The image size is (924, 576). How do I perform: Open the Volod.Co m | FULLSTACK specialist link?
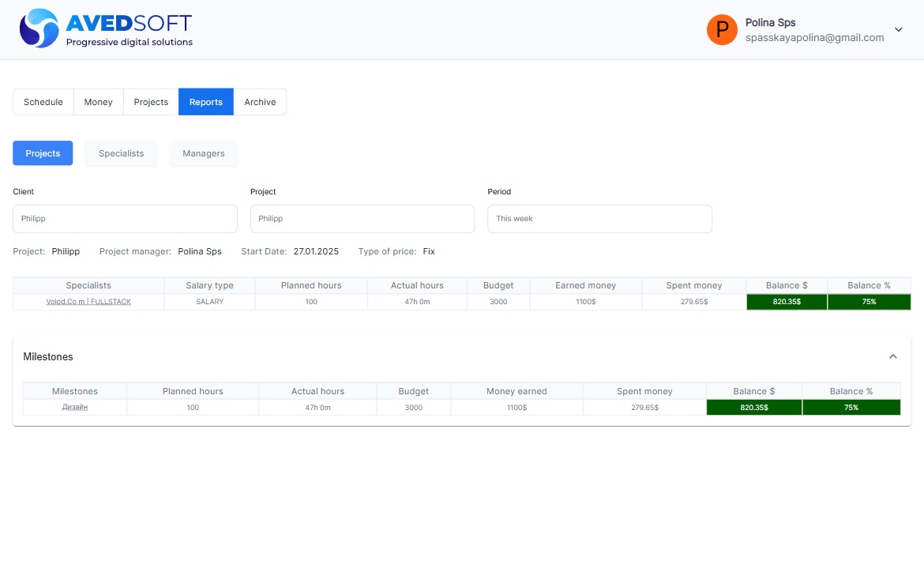click(88, 302)
